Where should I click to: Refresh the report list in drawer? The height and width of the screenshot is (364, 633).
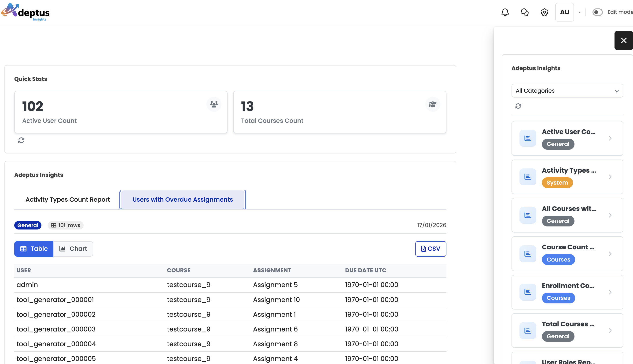click(518, 106)
